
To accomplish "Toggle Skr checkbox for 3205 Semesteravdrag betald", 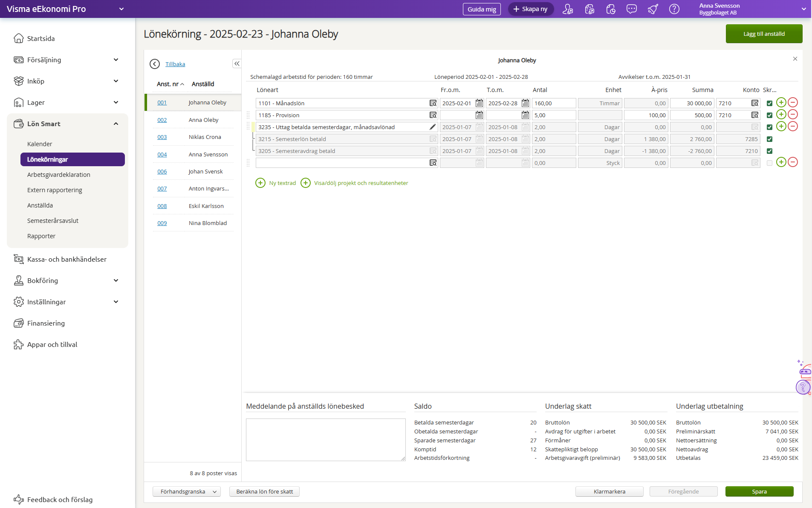I will tap(769, 151).
